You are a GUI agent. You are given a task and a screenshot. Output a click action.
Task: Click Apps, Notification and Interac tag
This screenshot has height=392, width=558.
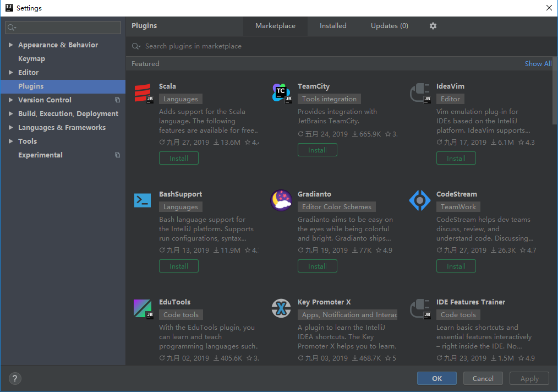click(347, 315)
